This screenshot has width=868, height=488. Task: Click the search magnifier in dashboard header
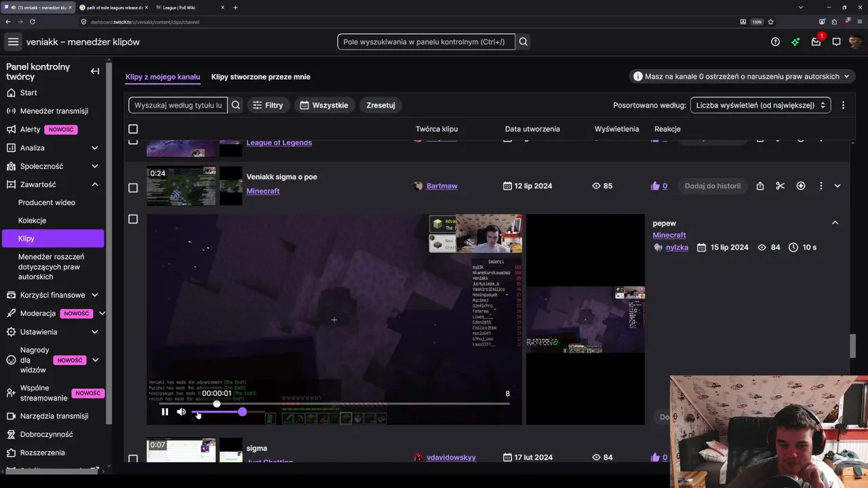524,42
